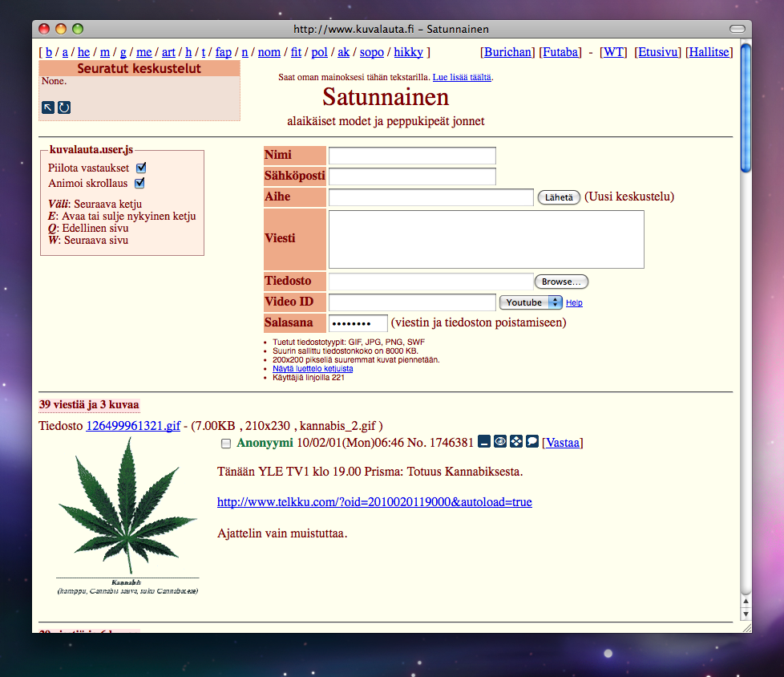Go to the fap board link
Screen dimensions: 784x677
[x=224, y=52]
